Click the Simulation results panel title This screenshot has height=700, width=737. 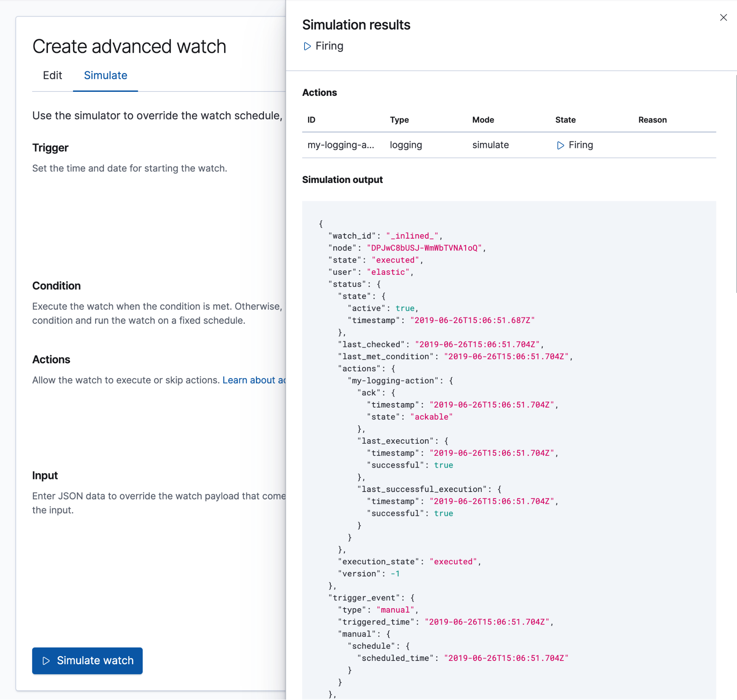pyautogui.click(x=356, y=25)
